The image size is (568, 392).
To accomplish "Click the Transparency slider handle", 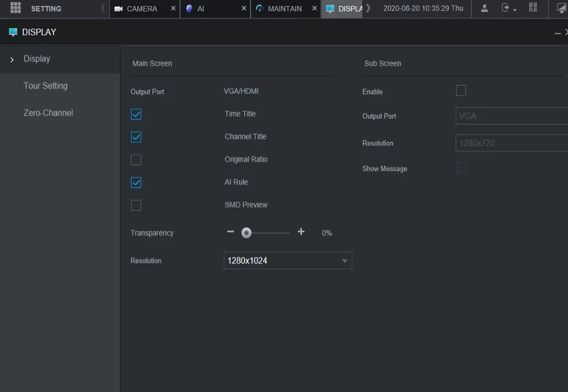I will pos(247,233).
